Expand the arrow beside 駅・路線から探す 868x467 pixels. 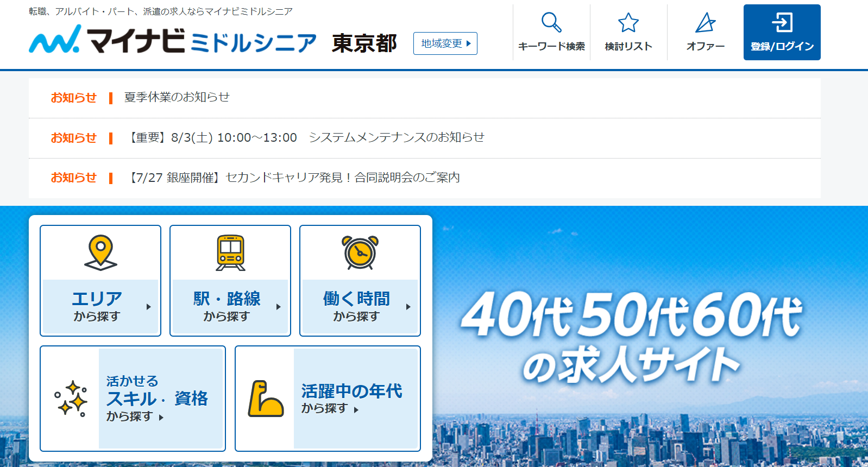point(279,307)
